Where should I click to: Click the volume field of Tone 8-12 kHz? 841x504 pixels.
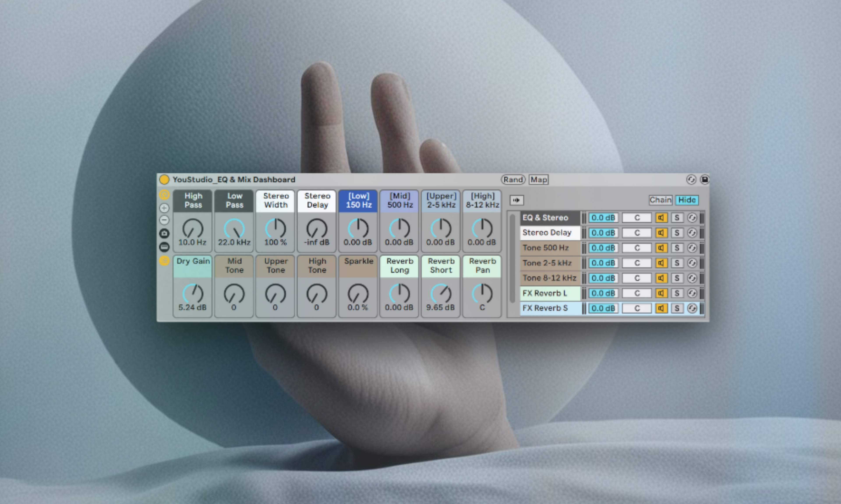tap(603, 278)
